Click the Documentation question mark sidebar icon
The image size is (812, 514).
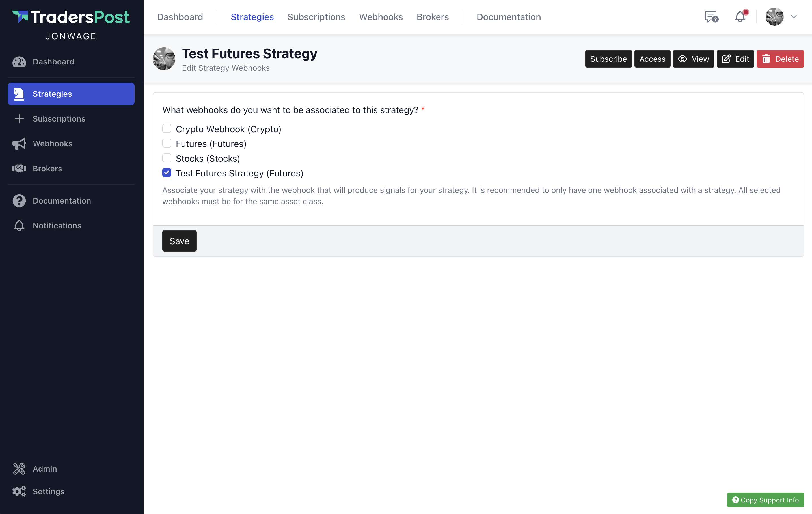pyautogui.click(x=19, y=201)
